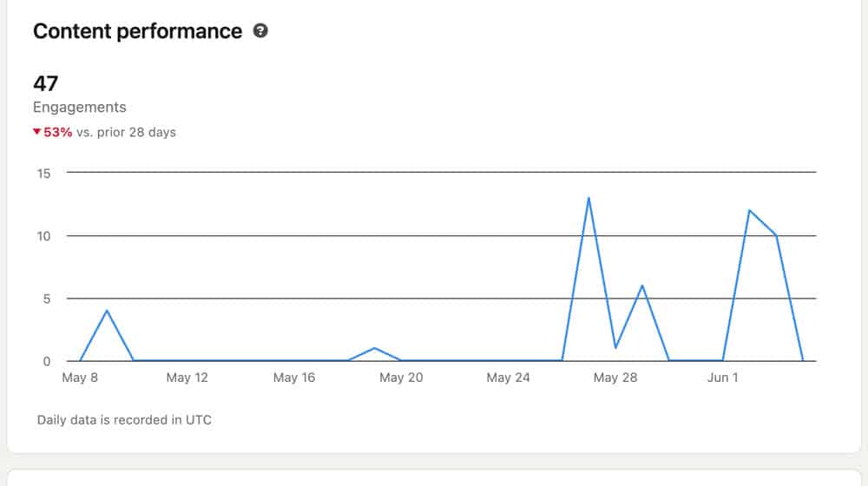
Task: Click the red down-triangle decline indicator
Action: point(37,133)
